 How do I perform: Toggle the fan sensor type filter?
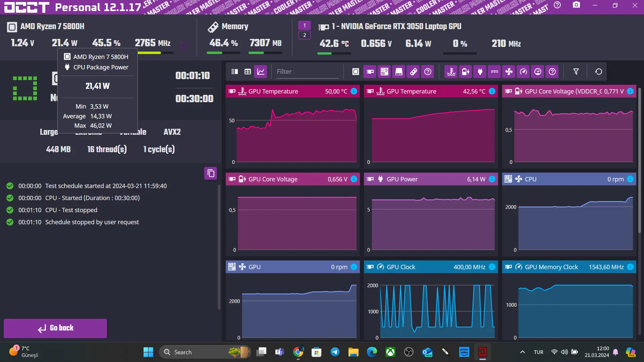coord(509,72)
